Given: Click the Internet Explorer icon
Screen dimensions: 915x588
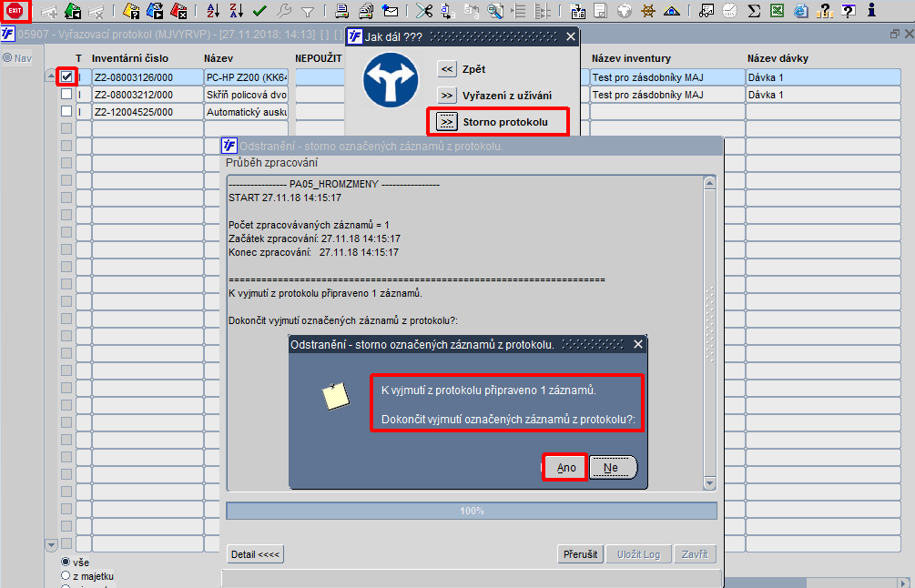Looking at the screenshot, I should pyautogui.click(x=800, y=11).
